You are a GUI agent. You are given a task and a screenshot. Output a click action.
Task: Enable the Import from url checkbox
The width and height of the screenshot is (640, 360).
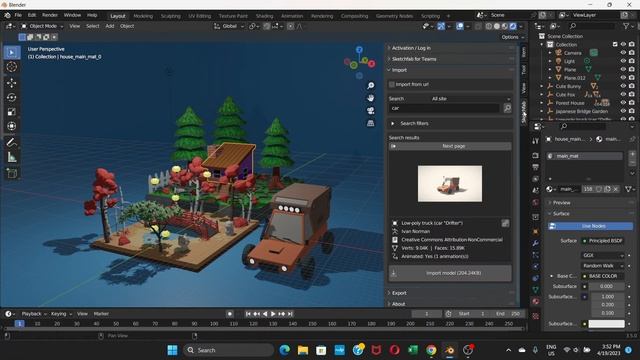[392, 84]
